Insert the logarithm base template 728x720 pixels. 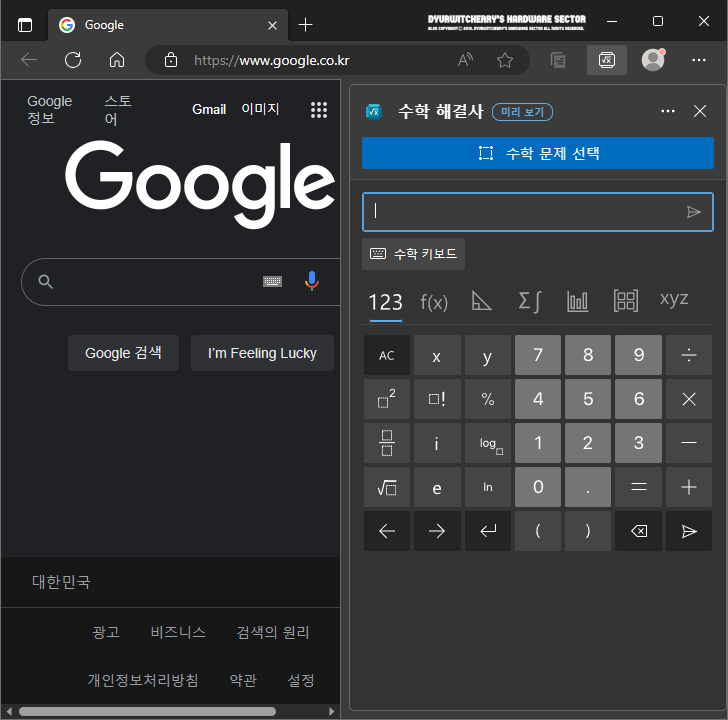pyautogui.click(x=488, y=443)
